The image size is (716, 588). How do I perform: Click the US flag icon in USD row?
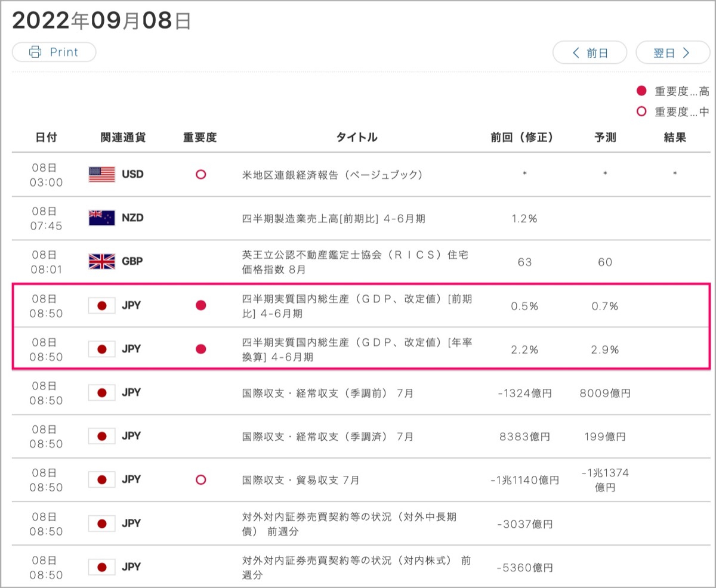click(102, 174)
